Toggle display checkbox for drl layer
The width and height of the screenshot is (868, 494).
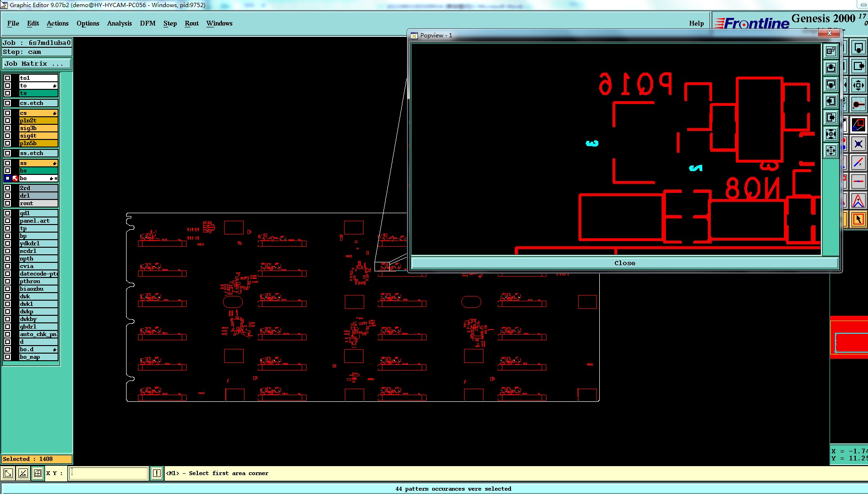[8, 196]
